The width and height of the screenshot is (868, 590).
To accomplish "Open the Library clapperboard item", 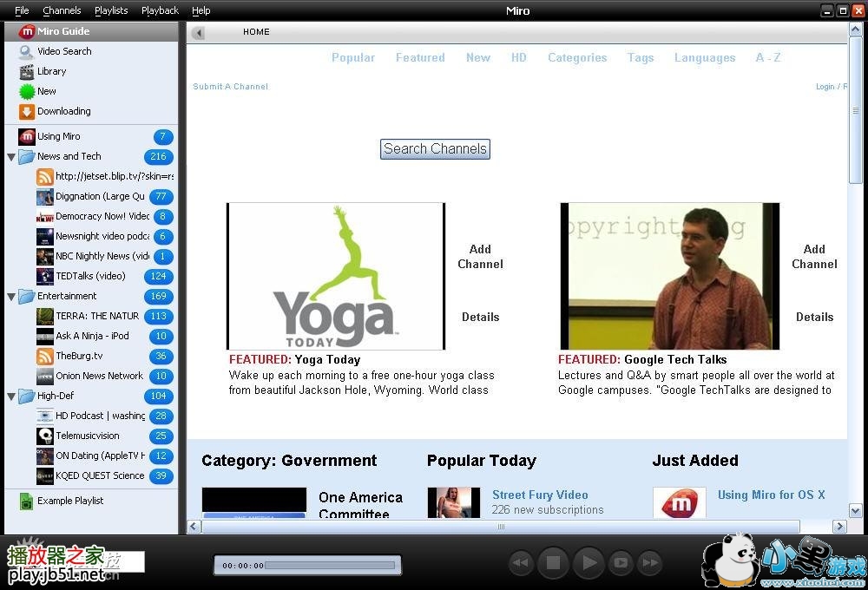I will pyautogui.click(x=91, y=71).
